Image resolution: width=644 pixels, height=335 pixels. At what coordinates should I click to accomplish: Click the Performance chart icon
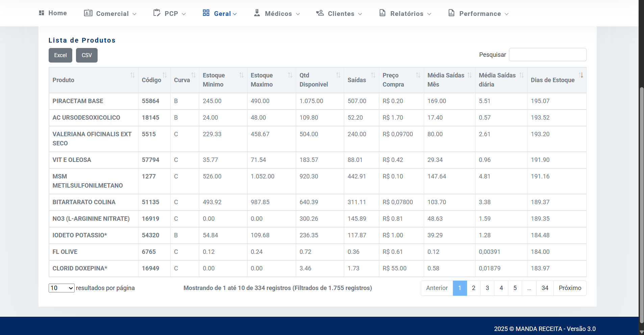tap(451, 13)
